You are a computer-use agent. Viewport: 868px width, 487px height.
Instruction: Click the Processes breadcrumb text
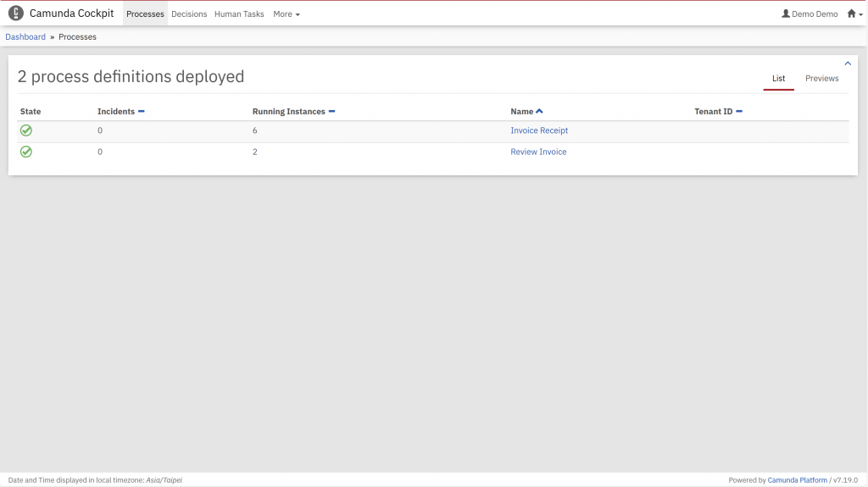[x=77, y=36]
